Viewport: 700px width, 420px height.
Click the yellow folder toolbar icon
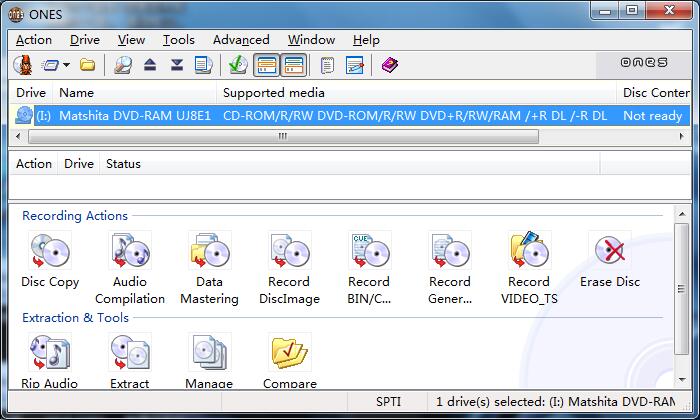click(88, 66)
